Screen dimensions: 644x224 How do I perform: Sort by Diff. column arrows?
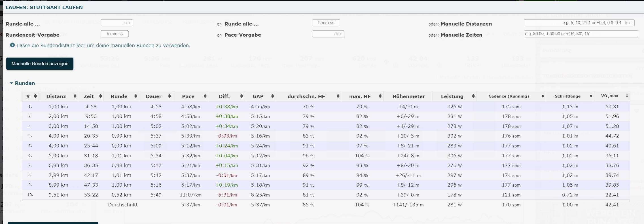coord(241,96)
